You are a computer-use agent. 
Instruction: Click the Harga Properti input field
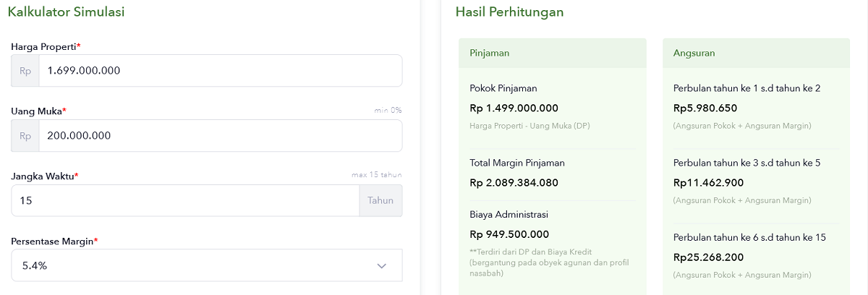click(x=220, y=71)
